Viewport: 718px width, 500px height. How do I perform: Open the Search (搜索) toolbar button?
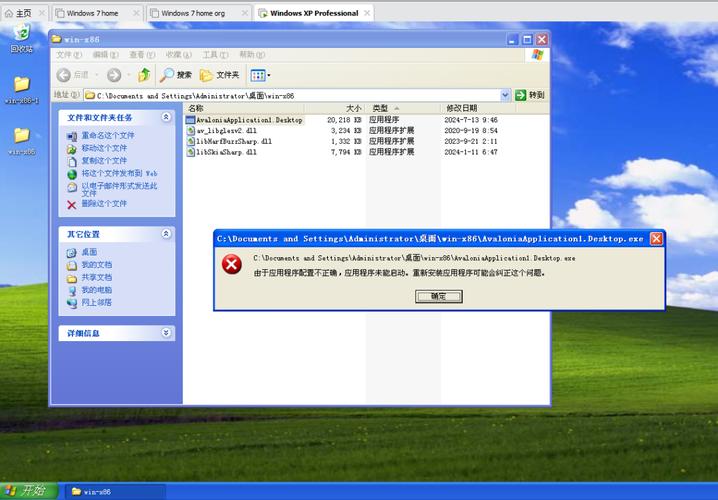176,75
